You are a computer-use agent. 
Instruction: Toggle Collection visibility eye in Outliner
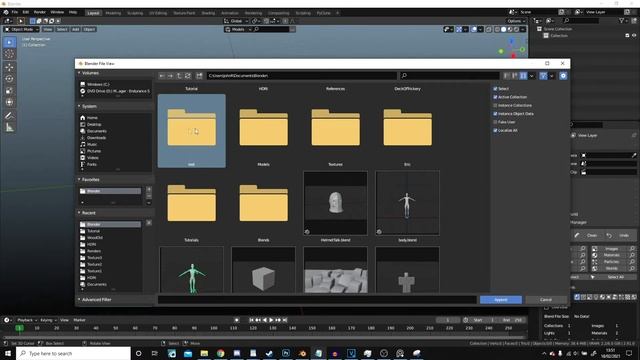pos(634,36)
